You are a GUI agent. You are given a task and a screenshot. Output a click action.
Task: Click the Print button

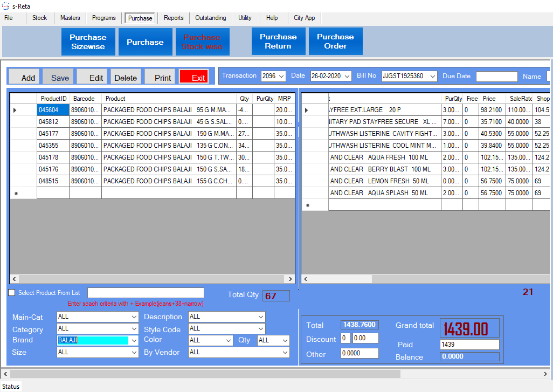coord(160,77)
